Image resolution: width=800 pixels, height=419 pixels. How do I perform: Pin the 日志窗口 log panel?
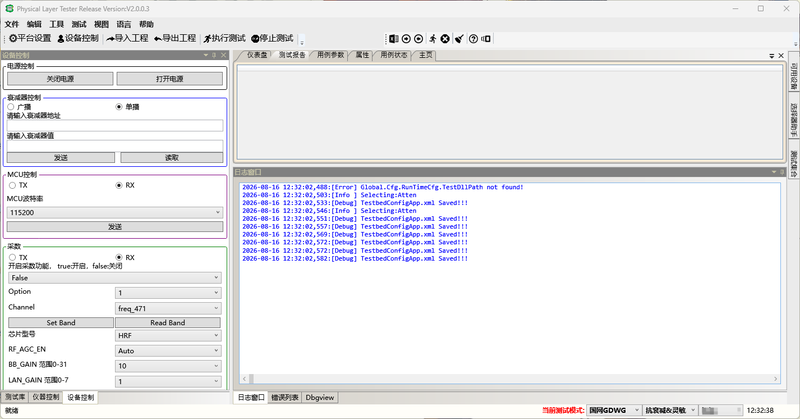pos(782,172)
